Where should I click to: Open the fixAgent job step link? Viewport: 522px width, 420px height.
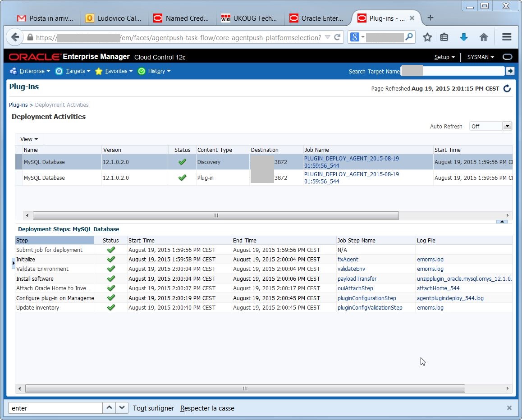pyautogui.click(x=348, y=259)
